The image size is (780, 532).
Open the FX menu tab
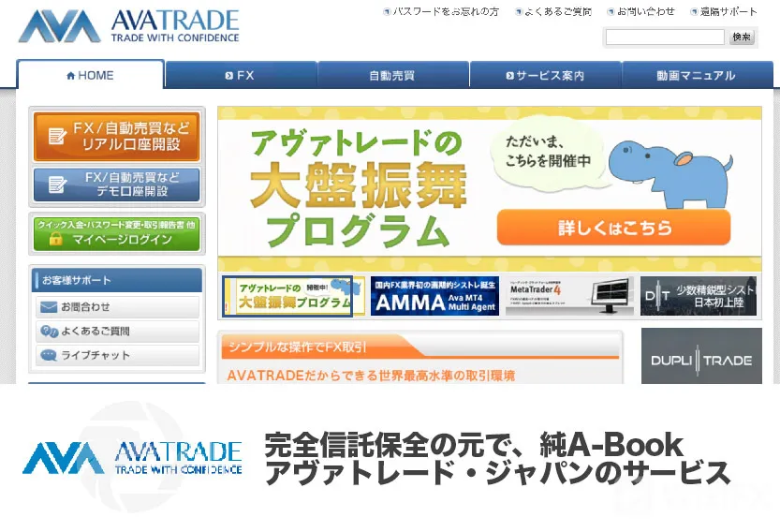pyautogui.click(x=241, y=75)
